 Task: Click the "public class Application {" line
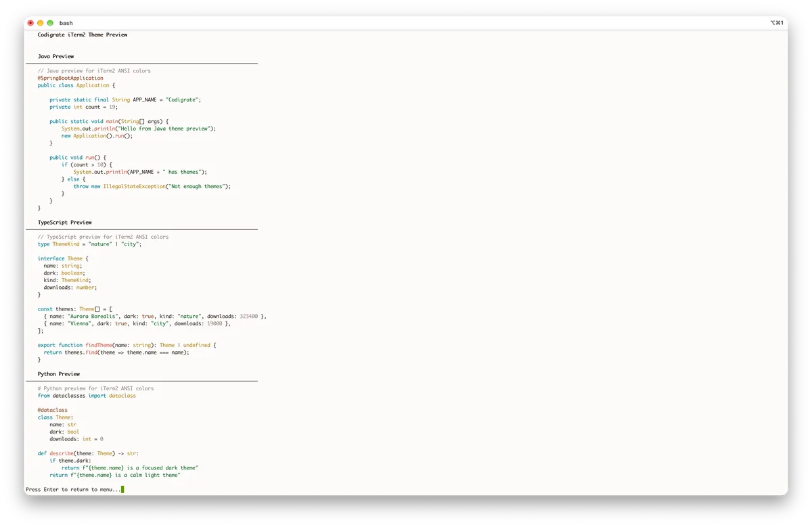point(76,85)
